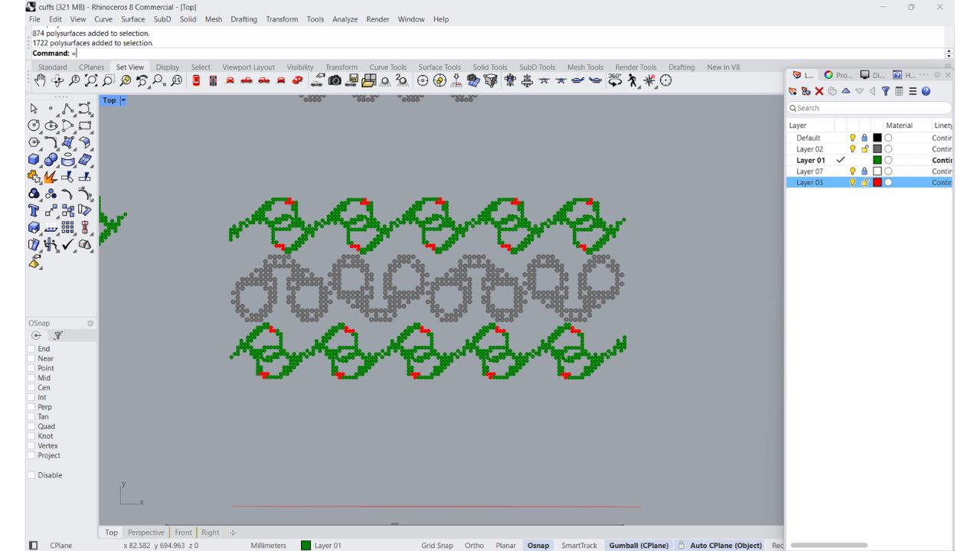Open the OSnap panel gear options
Viewport: 980px width, 551px height.
coord(90,323)
